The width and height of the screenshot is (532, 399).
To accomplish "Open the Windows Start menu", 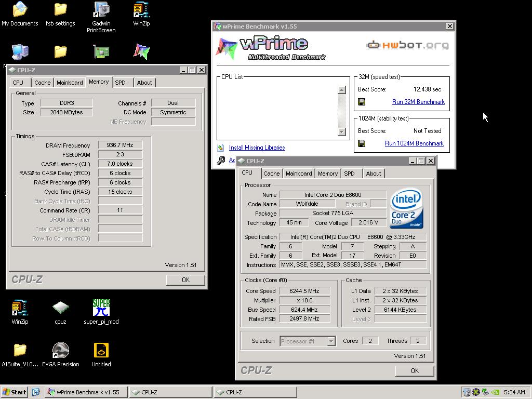I will coord(14,392).
